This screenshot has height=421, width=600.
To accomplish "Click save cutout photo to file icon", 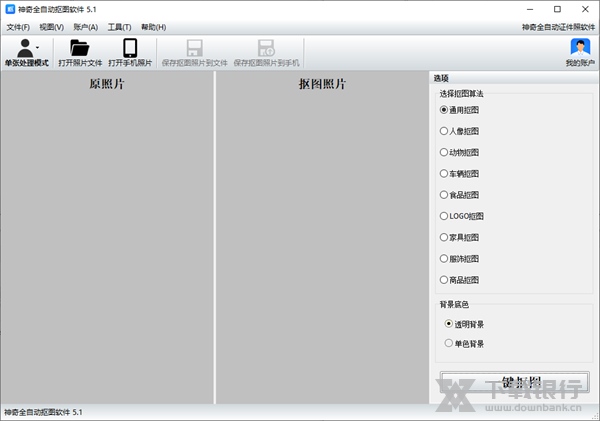I will click(194, 47).
